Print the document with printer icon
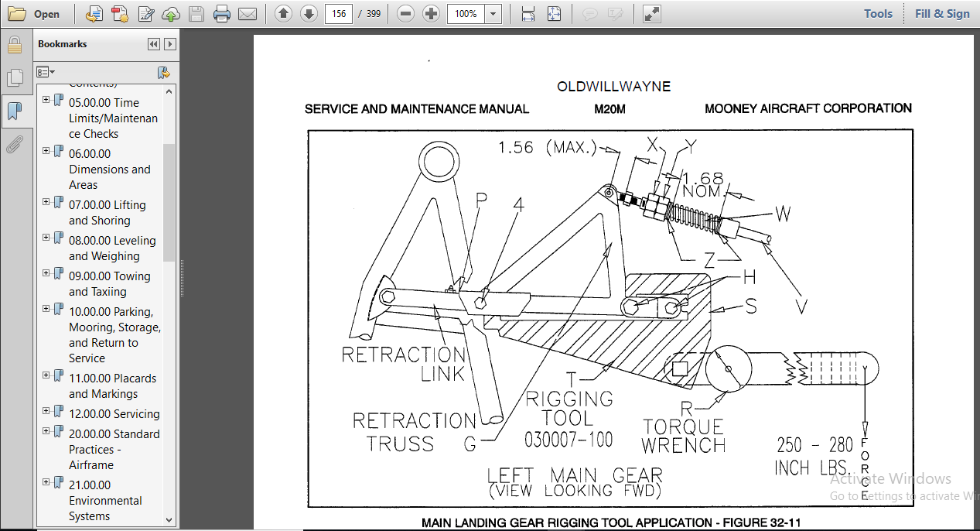Image resolution: width=980 pixels, height=531 pixels. pyautogui.click(x=222, y=14)
